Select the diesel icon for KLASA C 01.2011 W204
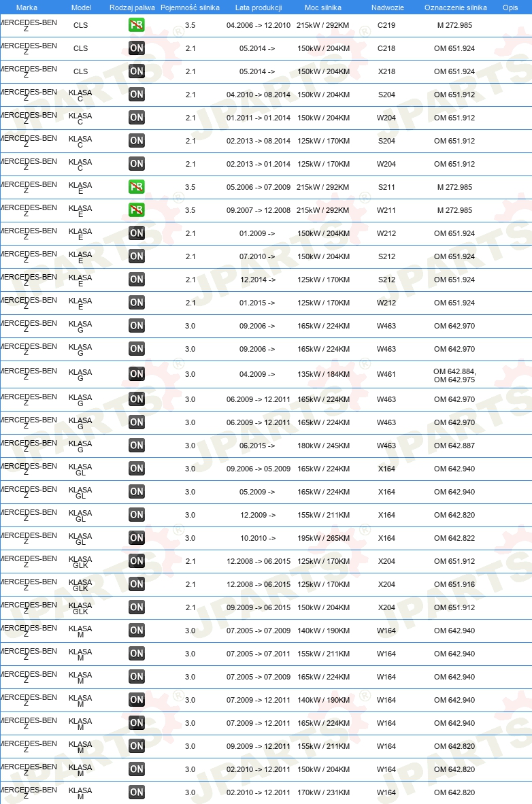The width and height of the screenshot is (532, 804). tap(137, 118)
